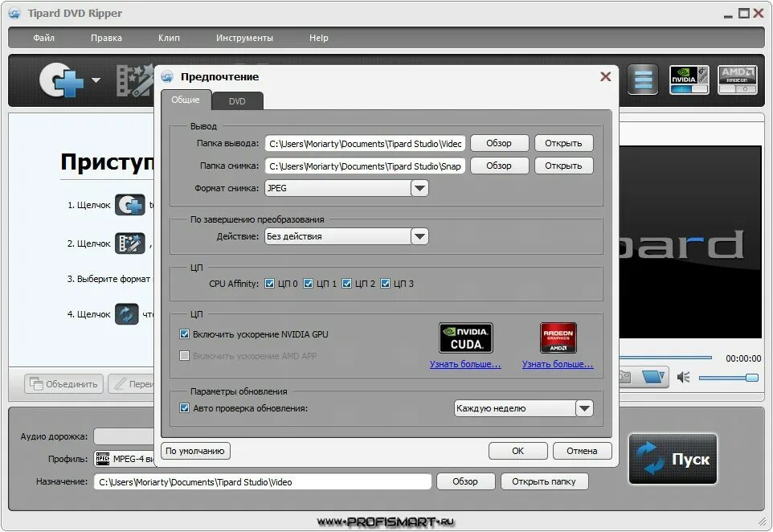
Task: Click the Load DVD disc icon in toolbar
Action: [61, 80]
